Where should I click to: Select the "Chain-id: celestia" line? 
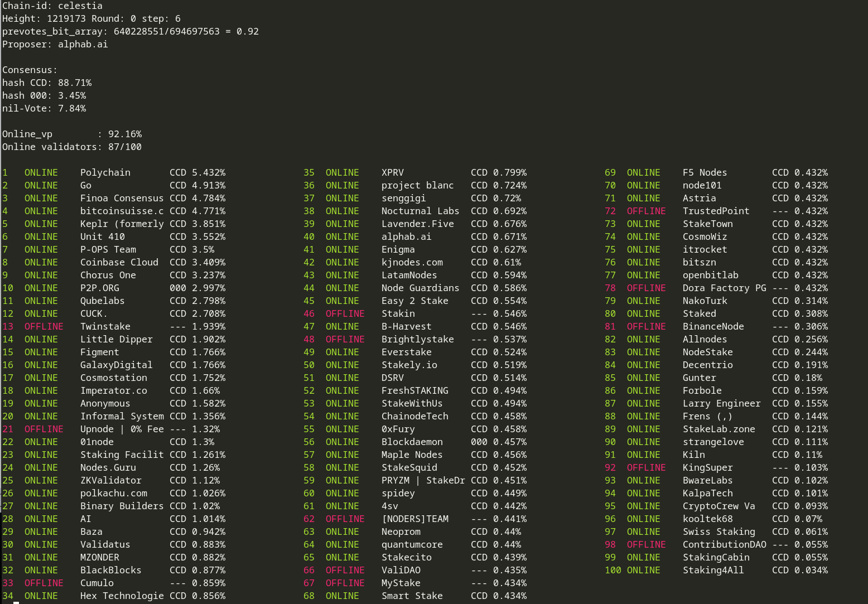[52, 6]
